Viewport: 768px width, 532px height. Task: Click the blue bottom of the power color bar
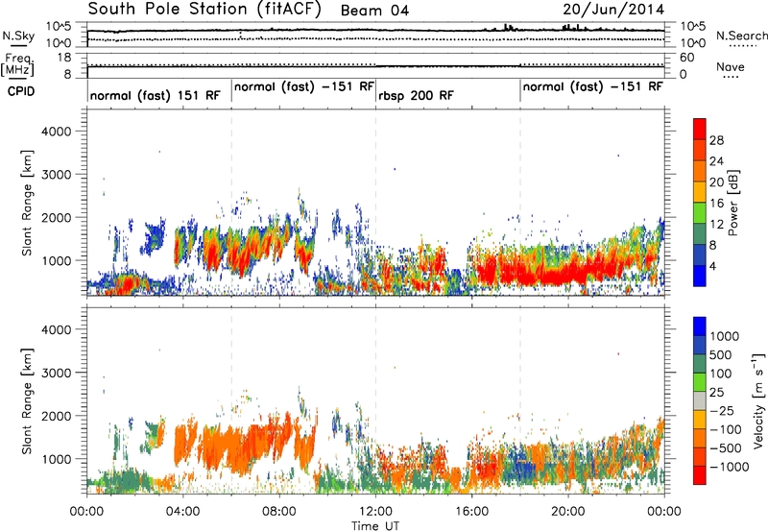point(700,277)
